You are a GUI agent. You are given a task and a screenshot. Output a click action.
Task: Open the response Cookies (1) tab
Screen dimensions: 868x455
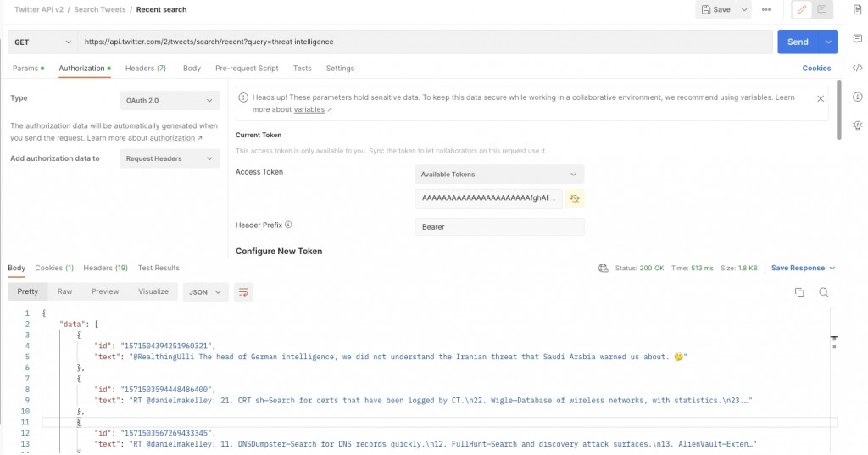[54, 268]
